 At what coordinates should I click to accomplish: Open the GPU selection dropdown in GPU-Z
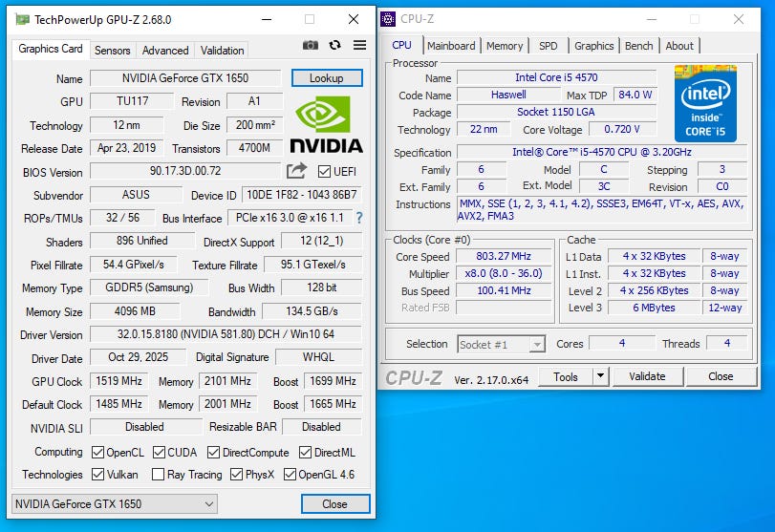pos(115,504)
